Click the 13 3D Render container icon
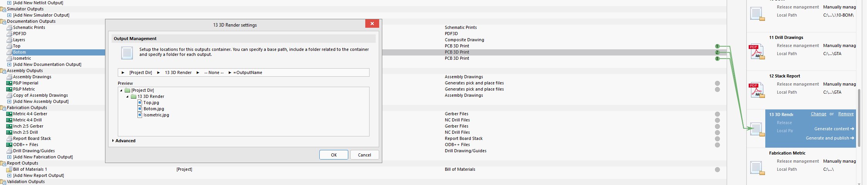Viewport: 868px width, 185px height. click(x=757, y=129)
